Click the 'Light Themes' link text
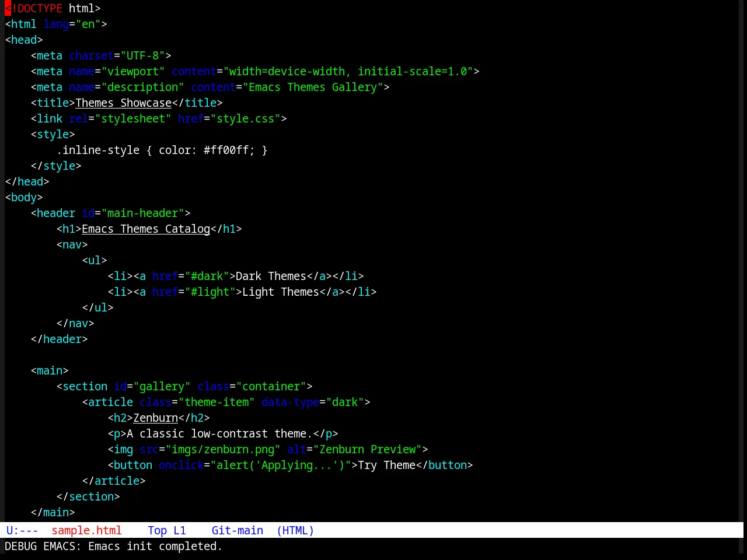 point(281,292)
